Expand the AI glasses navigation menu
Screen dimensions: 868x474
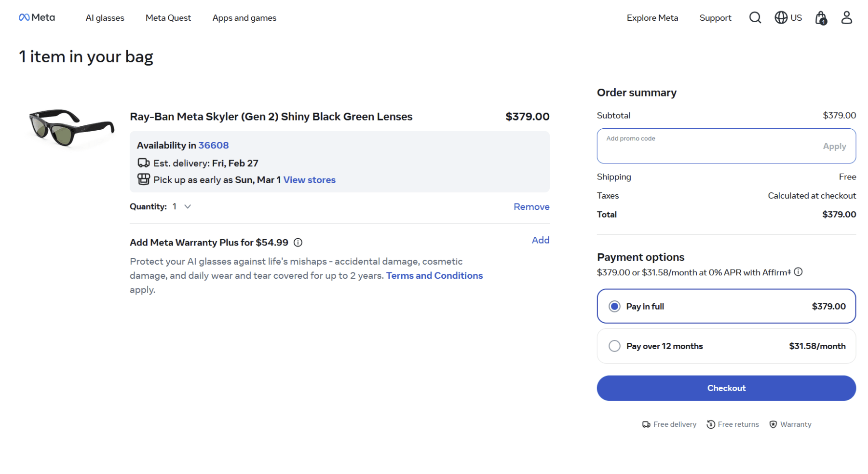coord(104,18)
